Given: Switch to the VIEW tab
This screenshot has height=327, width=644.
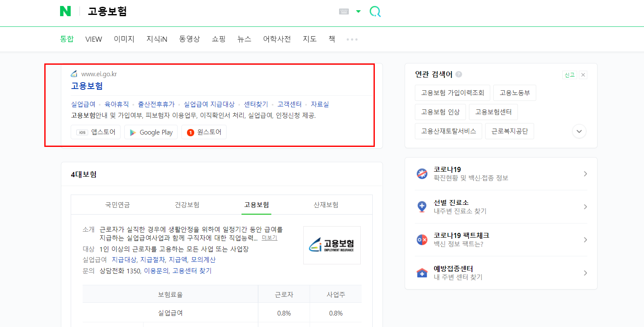Looking at the screenshot, I should (x=94, y=39).
